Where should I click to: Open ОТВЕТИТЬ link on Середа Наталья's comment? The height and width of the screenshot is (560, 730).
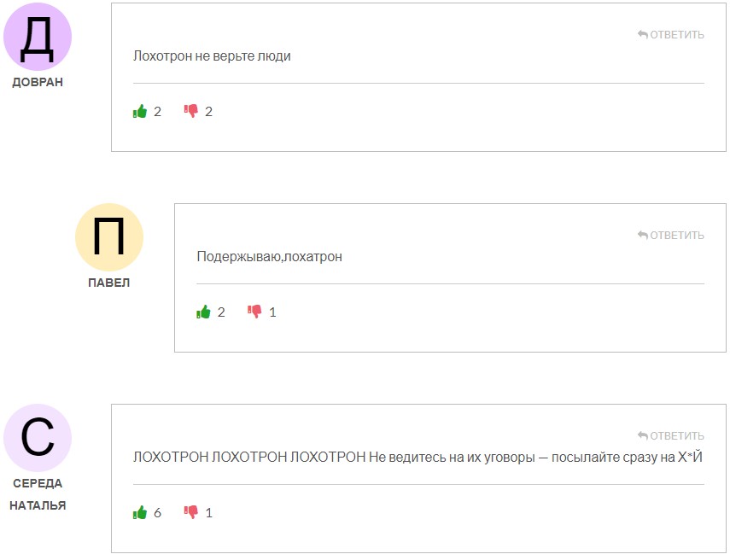point(675,435)
